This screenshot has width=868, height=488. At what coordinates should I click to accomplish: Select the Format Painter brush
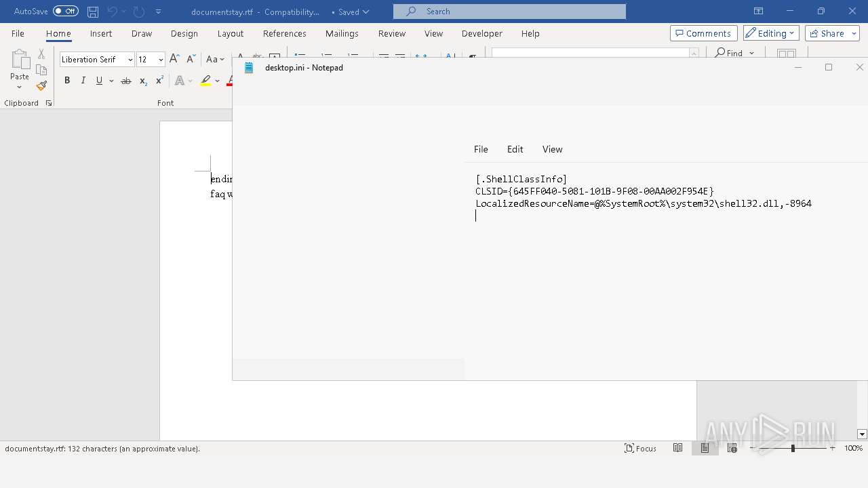pyautogui.click(x=41, y=86)
